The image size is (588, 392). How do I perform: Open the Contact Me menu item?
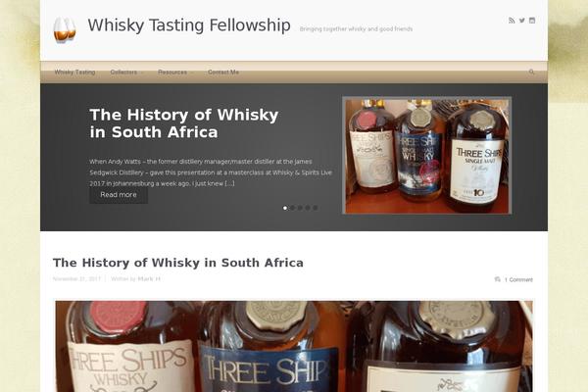tap(223, 72)
